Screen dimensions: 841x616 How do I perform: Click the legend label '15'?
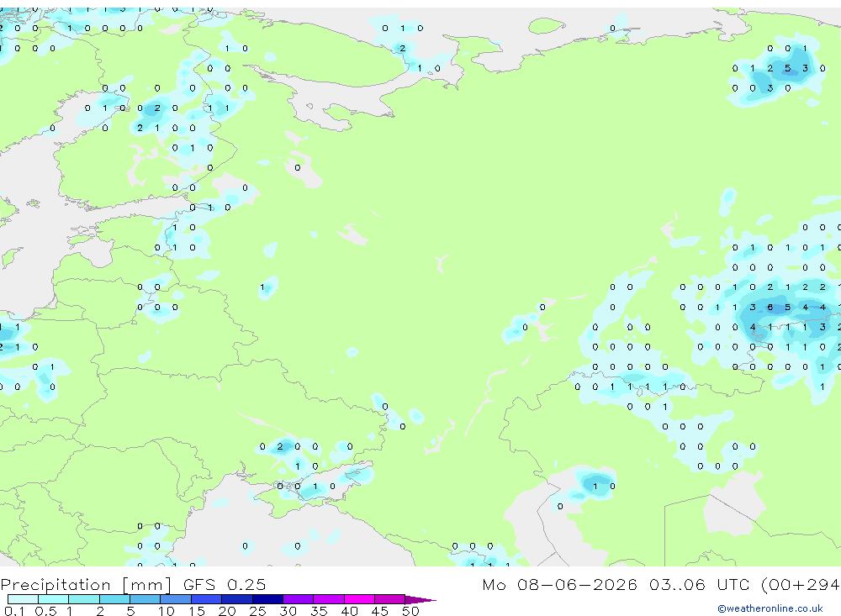pyautogui.click(x=197, y=611)
